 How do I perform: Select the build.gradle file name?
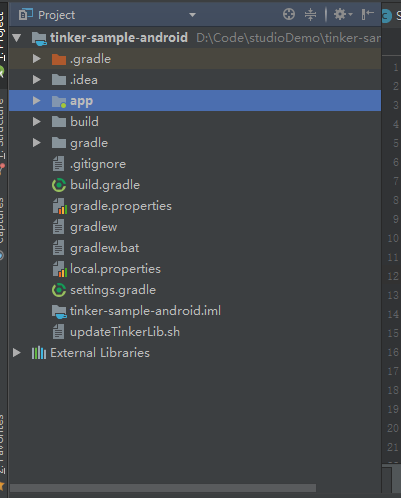point(105,185)
